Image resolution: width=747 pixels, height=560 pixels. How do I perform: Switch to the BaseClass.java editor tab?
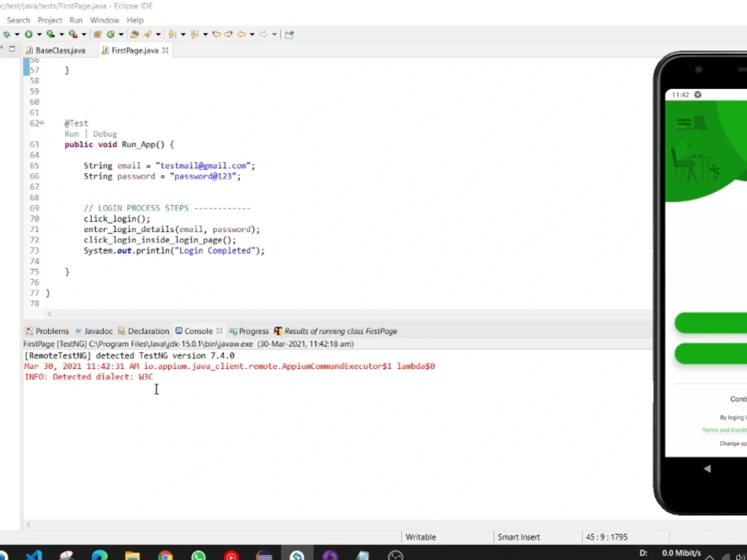pos(56,51)
